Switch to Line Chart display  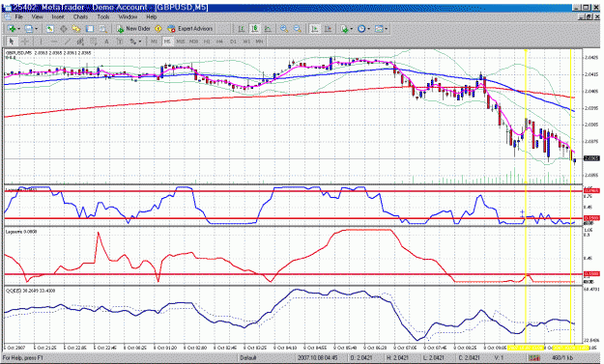click(268, 28)
